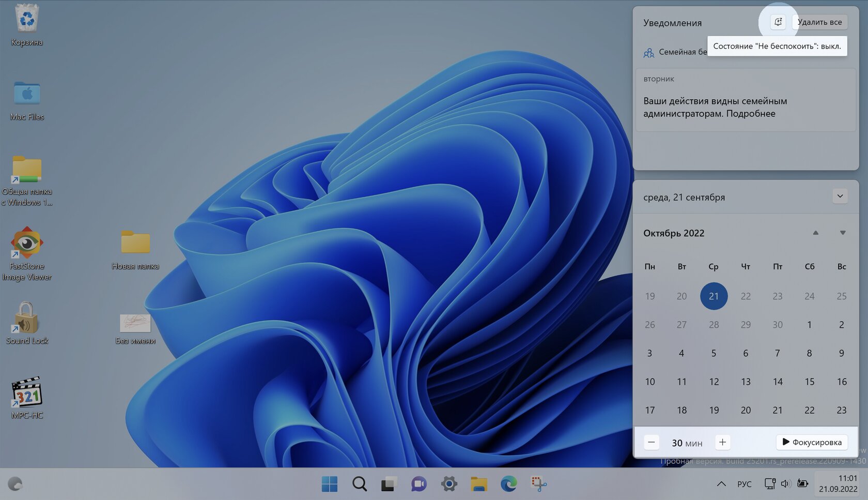This screenshot has height=500, width=868.
Task: Increase focus time with plus button
Action: click(722, 442)
